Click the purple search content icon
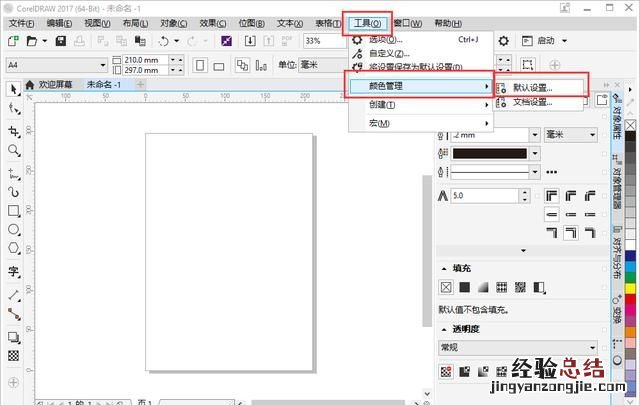 tap(227, 41)
